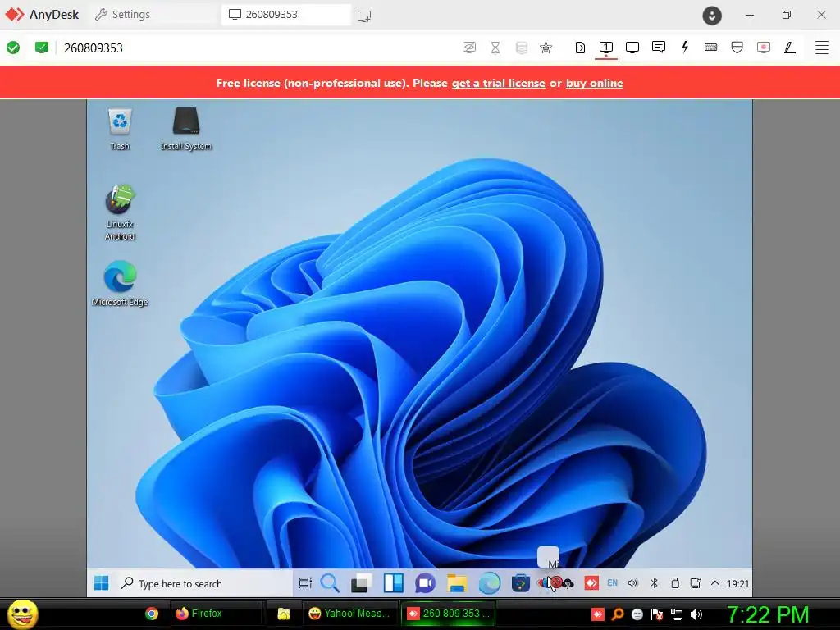Follow the 'buy online' link
Image resolution: width=840 pixels, height=630 pixels.
pyautogui.click(x=594, y=83)
